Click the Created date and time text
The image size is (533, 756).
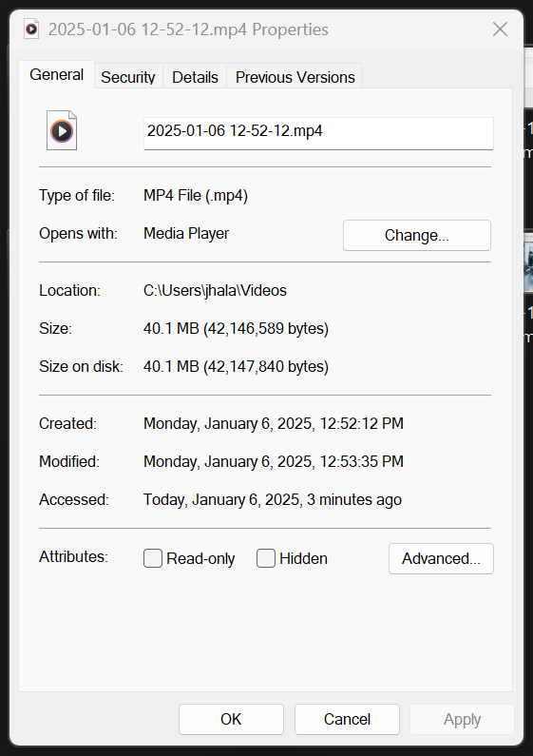(274, 423)
